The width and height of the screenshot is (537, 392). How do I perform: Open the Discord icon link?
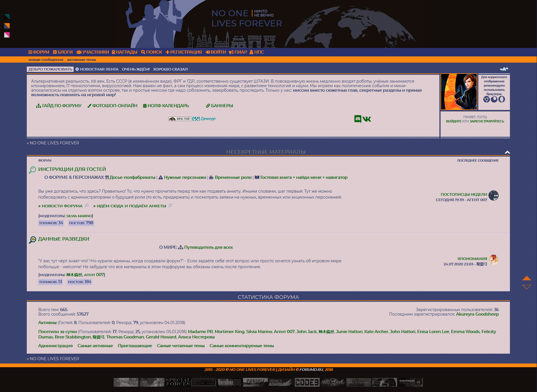point(358,119)
